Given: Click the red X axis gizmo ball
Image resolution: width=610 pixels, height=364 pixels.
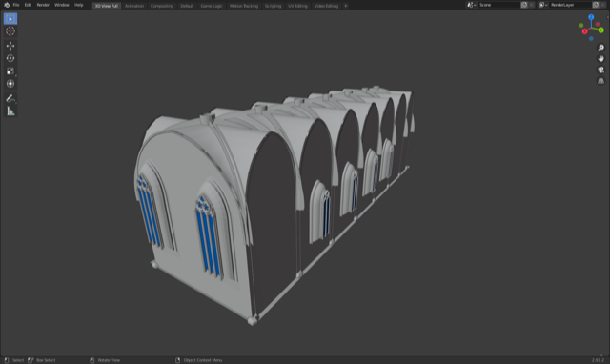Looking at the screenshot, I should [x=584, y=31].
